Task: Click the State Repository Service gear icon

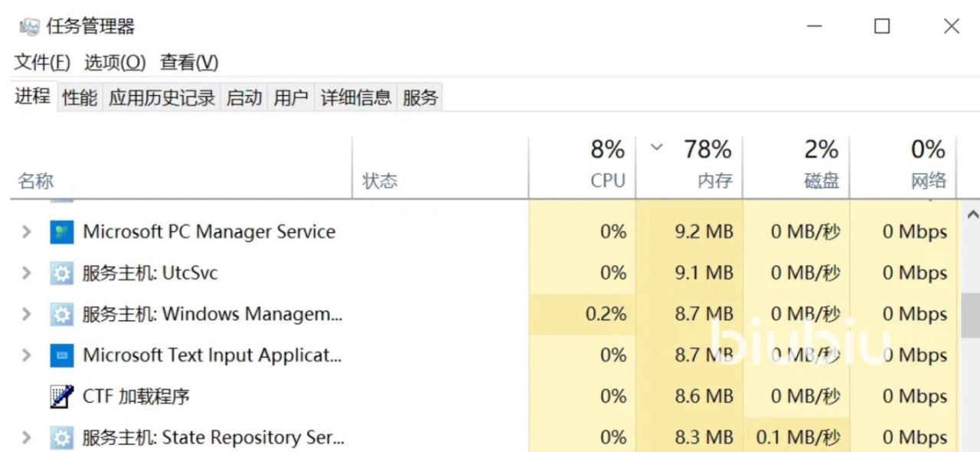Action: (x=62, y=437)
